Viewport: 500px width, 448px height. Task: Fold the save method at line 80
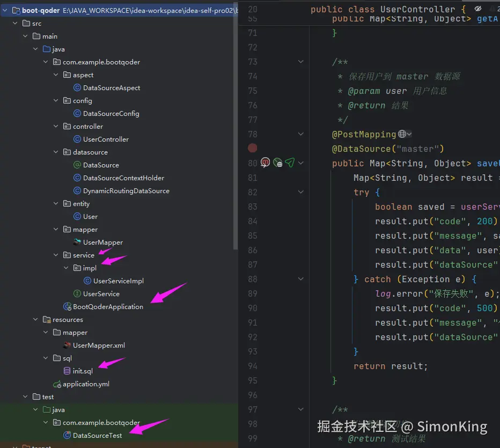301,163
